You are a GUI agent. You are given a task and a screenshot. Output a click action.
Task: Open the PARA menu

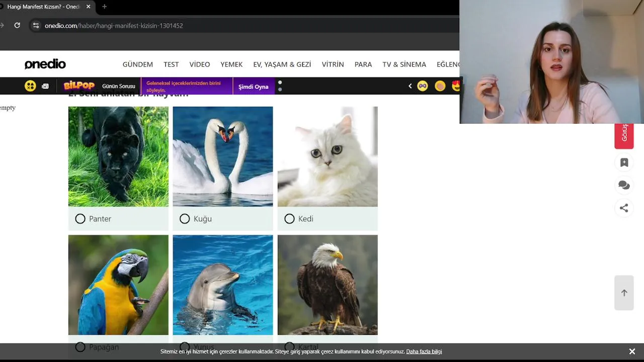(363, 64)
